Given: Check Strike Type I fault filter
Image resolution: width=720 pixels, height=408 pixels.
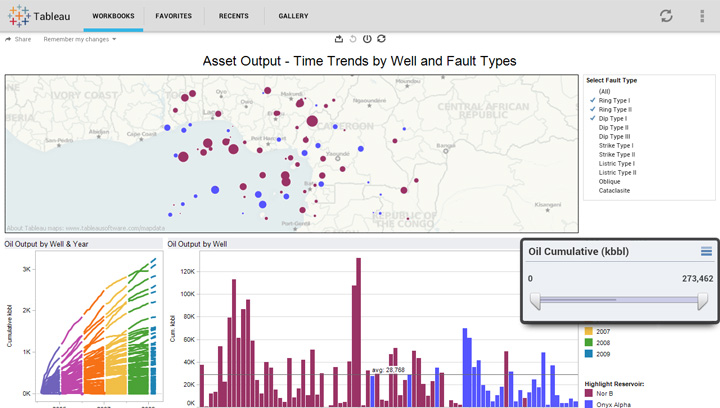Looking at the screenshot, I should pos(616,145).
